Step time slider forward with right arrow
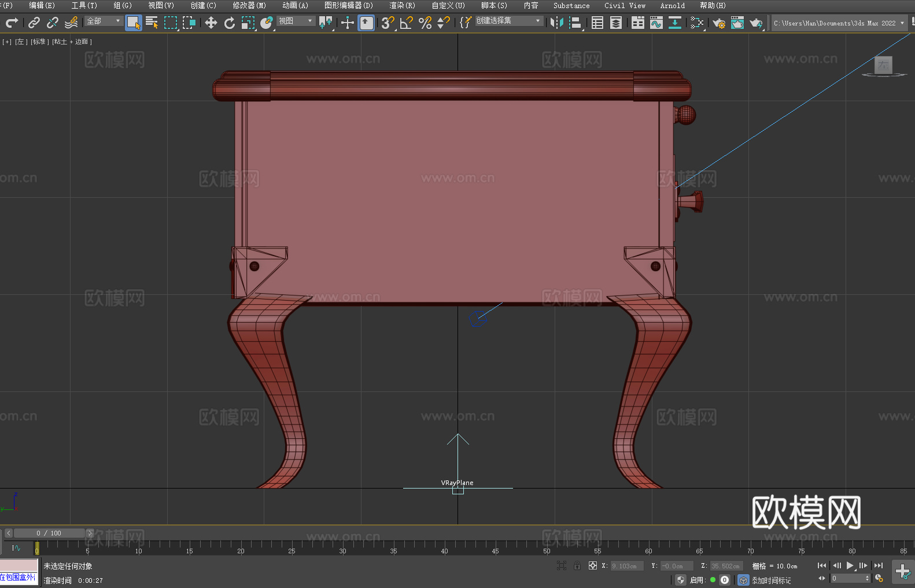Screen dimensions: 915x588 point(90,533)
